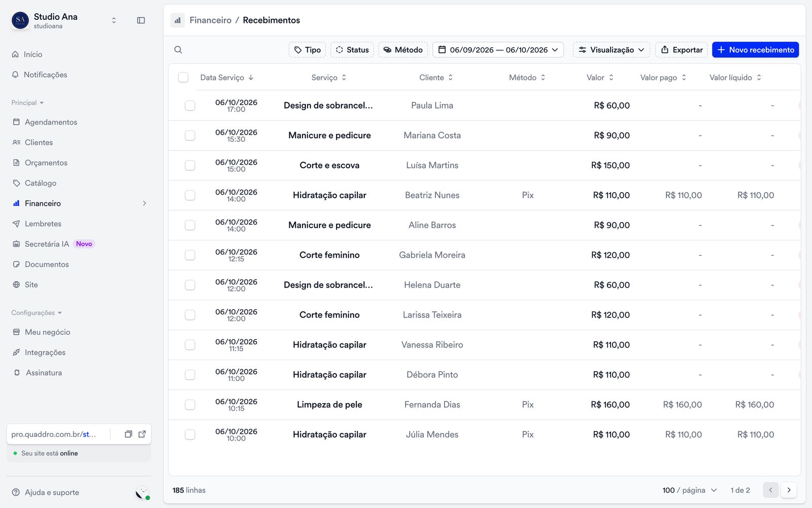The width and height of the screenshot is (812, 508).
Task: Select the Júlia Mendes row checkbox
Action: 190,435
